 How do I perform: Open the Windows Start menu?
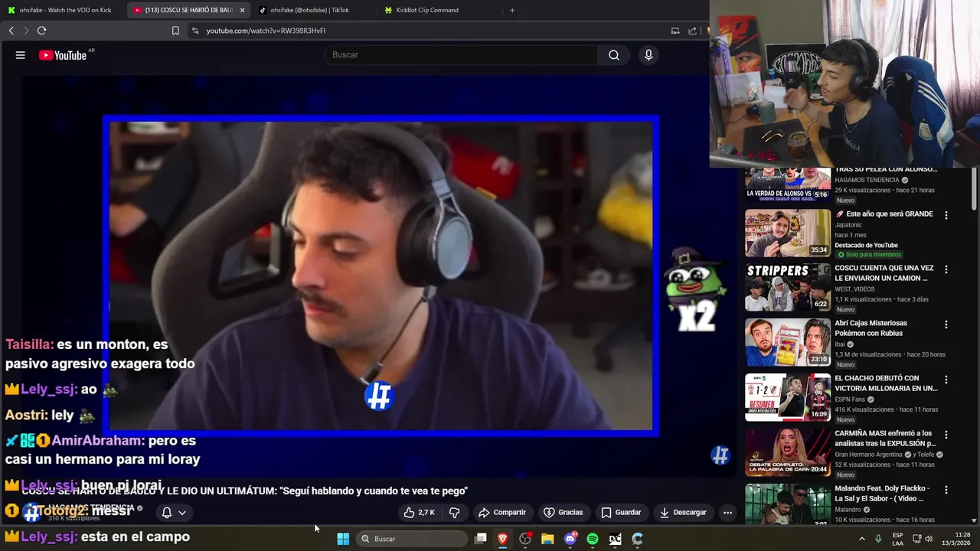pyautogui.click(x=343, y=539)
